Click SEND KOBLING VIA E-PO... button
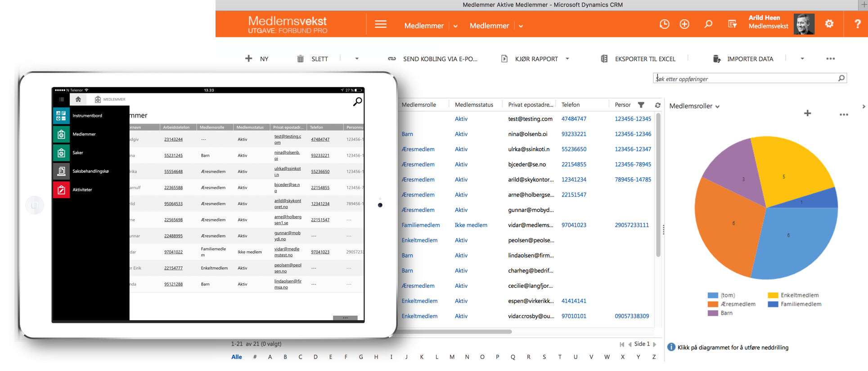This screenshot has width=868, height=371. (x=440, y=59)
